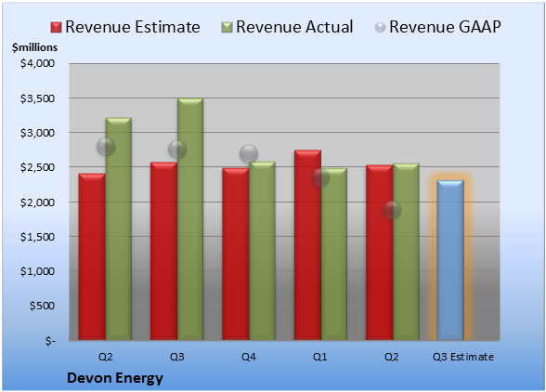
Task: Click the GAAP sphere marker for Q4
Action: coord(249,154)
